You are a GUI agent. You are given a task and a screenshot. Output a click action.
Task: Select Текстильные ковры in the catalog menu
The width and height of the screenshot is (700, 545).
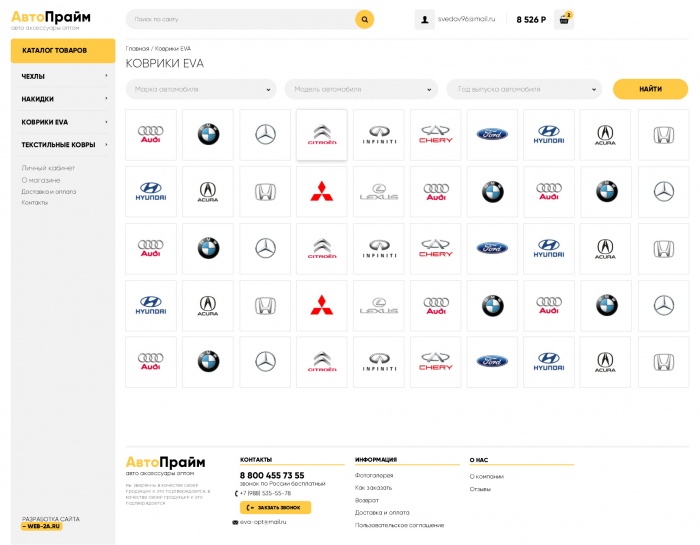coord(62,145)
